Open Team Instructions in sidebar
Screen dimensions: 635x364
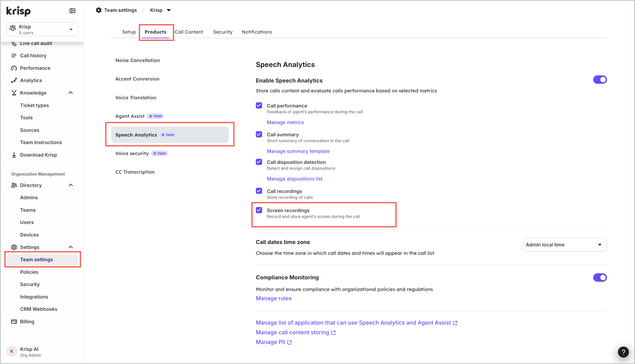click(41, 143)
